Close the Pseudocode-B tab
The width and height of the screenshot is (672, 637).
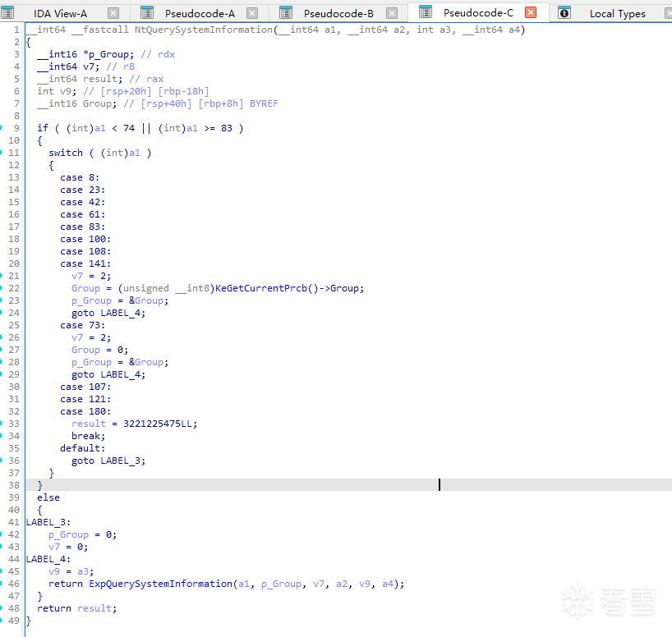[x=392, y=13]
